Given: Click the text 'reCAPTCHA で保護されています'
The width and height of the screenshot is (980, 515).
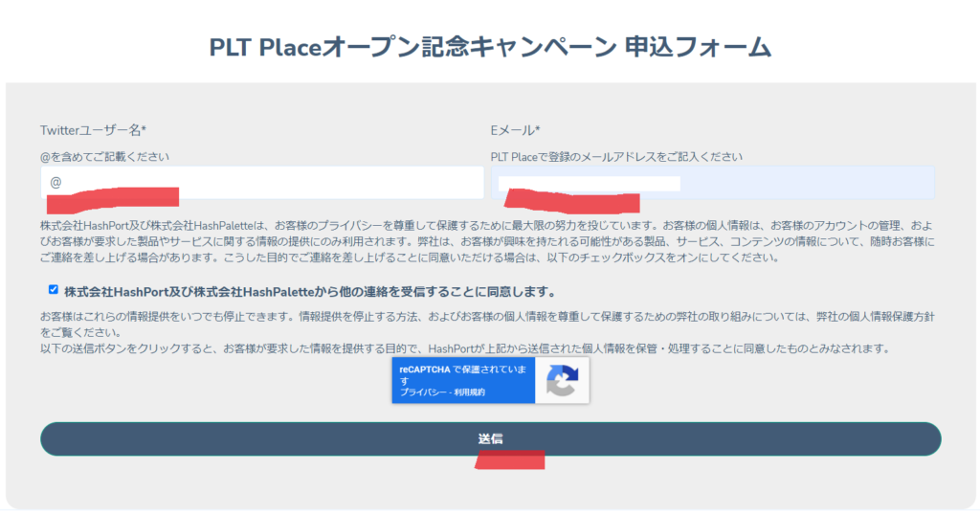Looking at the screenshot, I should (x=463, y=374).
